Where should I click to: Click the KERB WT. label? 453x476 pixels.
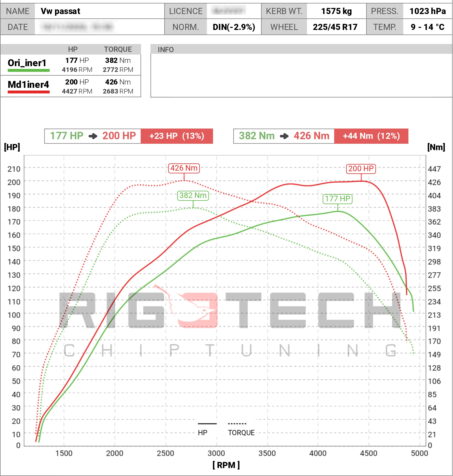(284, 11)
